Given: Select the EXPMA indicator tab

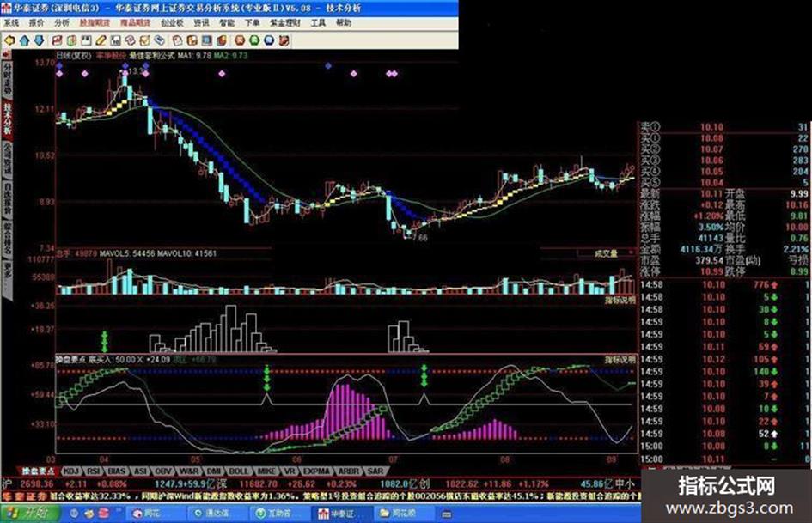Looking at the screenshot, I should [x=316, y=471].
